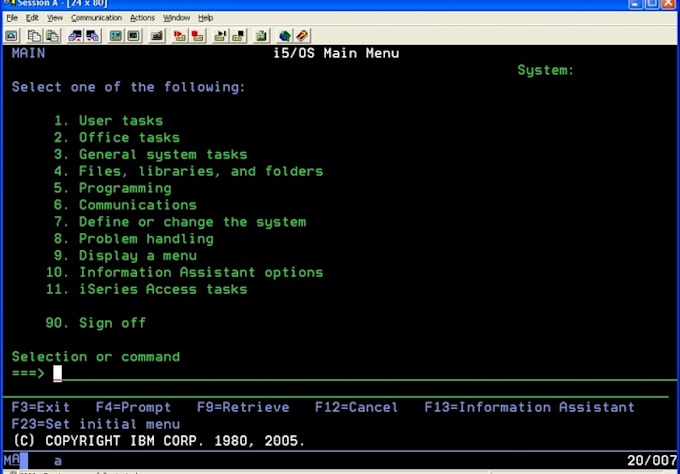Click the Help Index toolbar icon
The width and height of the screenshot is (680, 474).
pos(302,36)
